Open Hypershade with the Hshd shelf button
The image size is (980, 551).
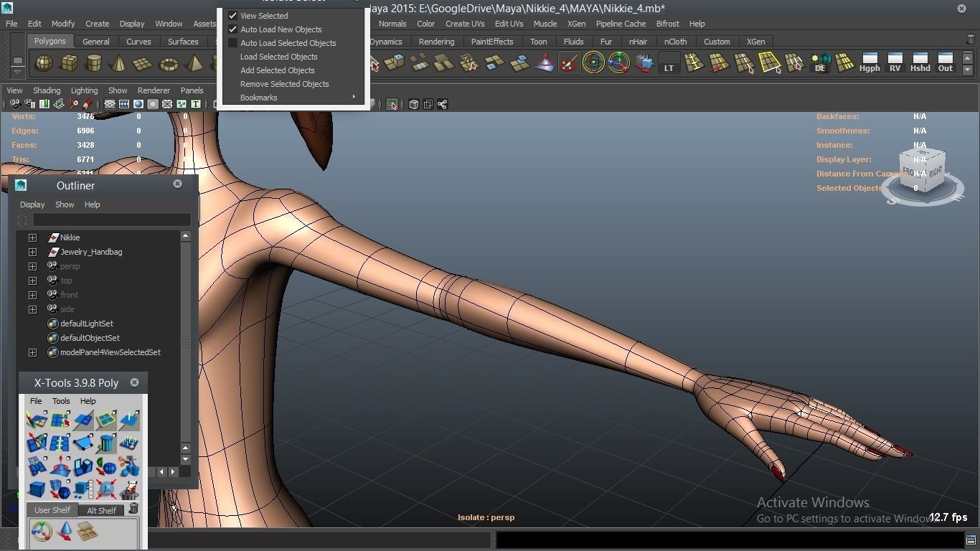(x=920, y=63)
